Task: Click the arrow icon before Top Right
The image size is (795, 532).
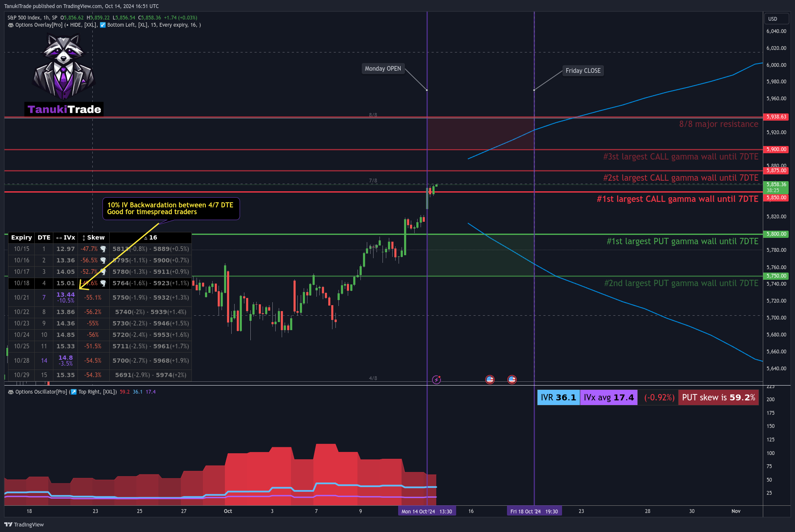Action: point(74,392)
